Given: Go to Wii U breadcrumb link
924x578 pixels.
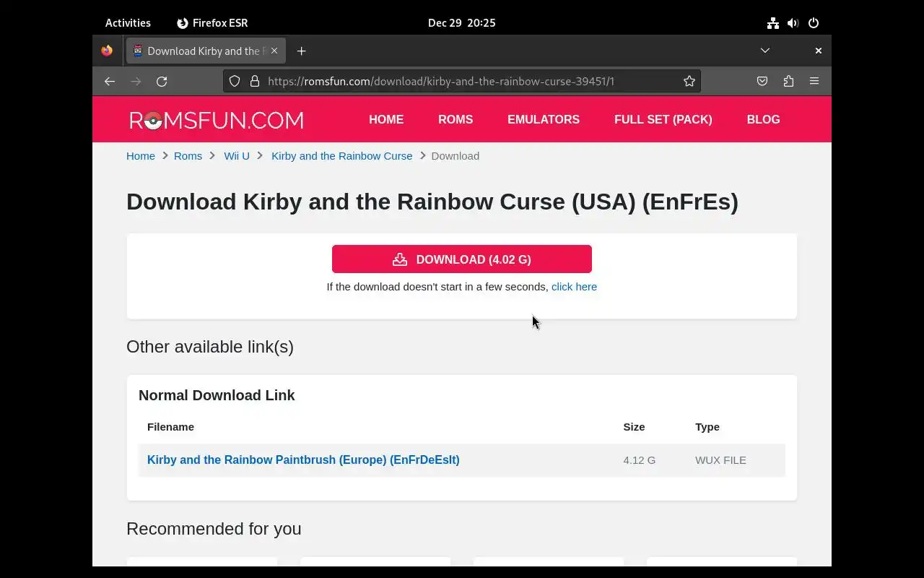Looking at the screenshot, I should click(x=237, y=156).
